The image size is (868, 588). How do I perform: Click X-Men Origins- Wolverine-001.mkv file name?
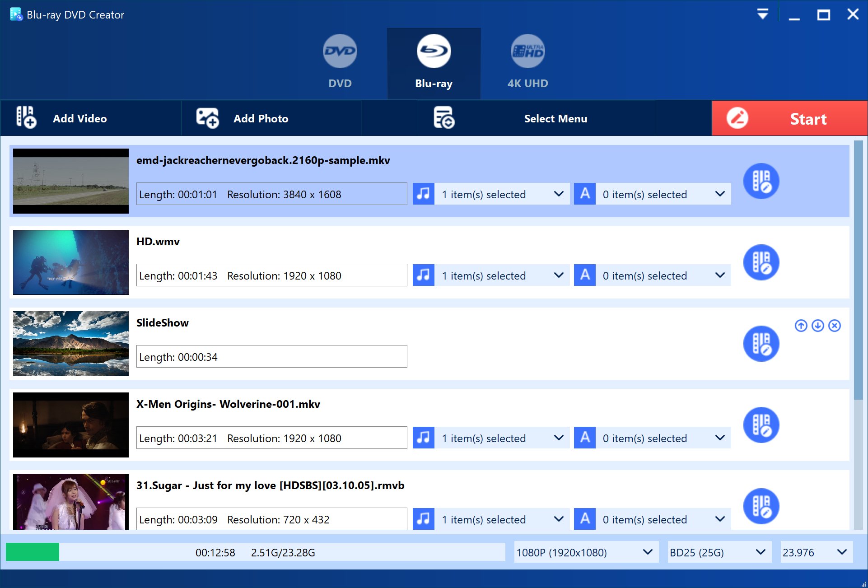[x=228, y=404]
